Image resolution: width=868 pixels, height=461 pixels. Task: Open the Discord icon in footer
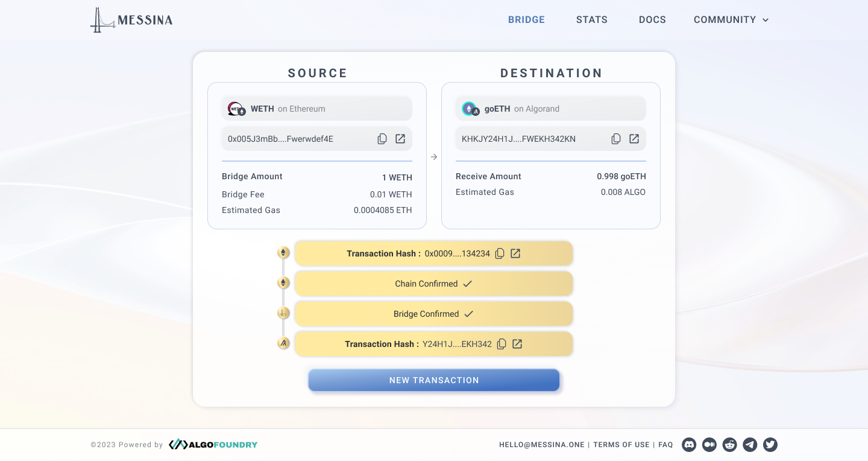tap(689, 445)
